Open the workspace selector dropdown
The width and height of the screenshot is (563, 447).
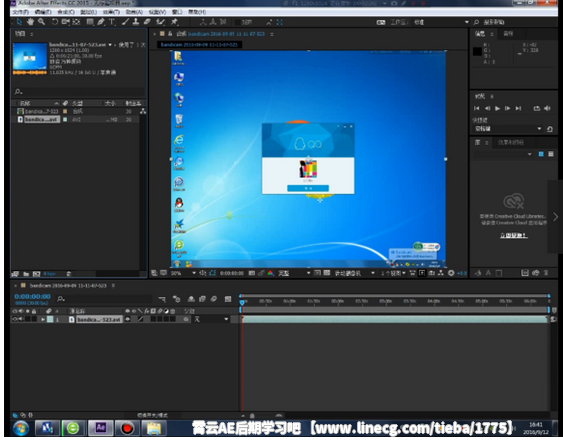441,22
